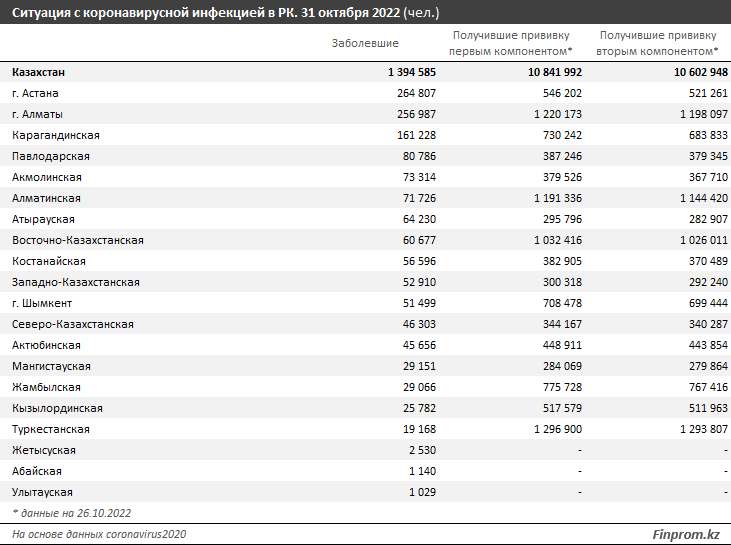The width and height of the screenshot is (731, 545).
Task: Select the Алматинская region label
Action: click(x=47, y=198)
